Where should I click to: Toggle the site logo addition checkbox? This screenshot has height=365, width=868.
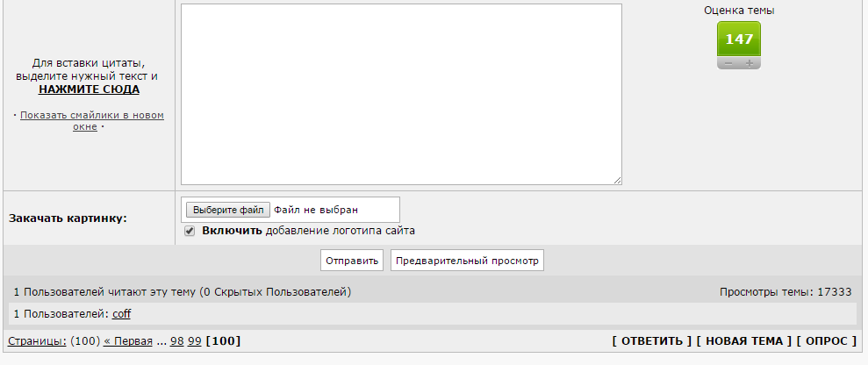pyautogui.click(x=190, y=231)
